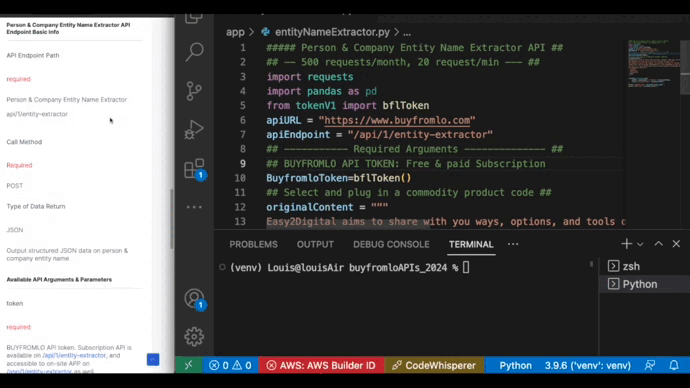Screen dimensions: 690x388
Task: Open the feedback icon in the status bar
Action: point(650,365)
